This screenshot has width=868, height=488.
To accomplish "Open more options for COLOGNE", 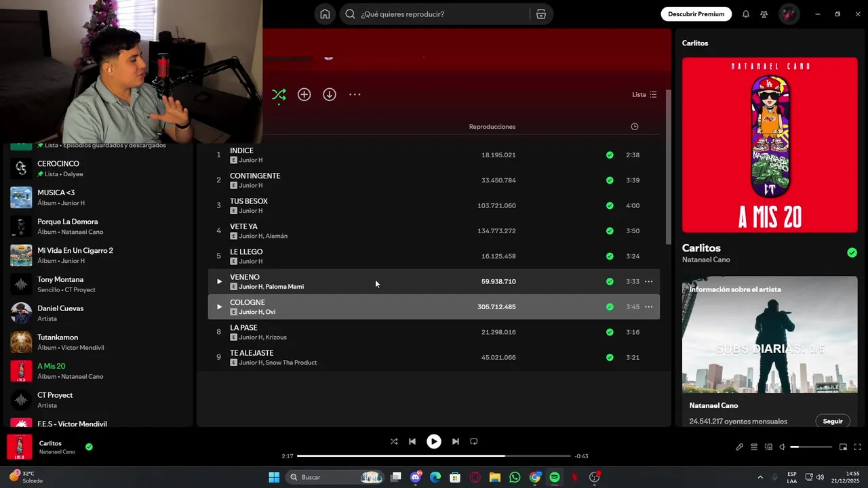I will (649, 307).
